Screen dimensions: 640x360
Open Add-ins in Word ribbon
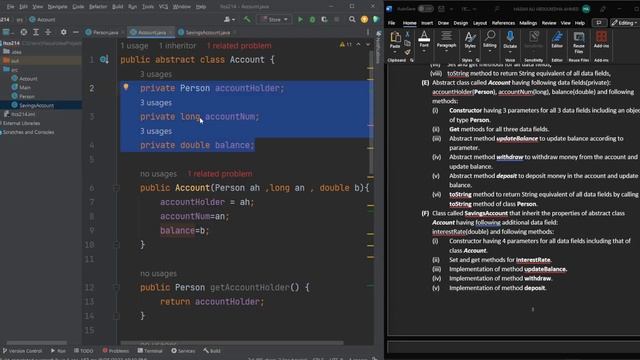[601, 40]
